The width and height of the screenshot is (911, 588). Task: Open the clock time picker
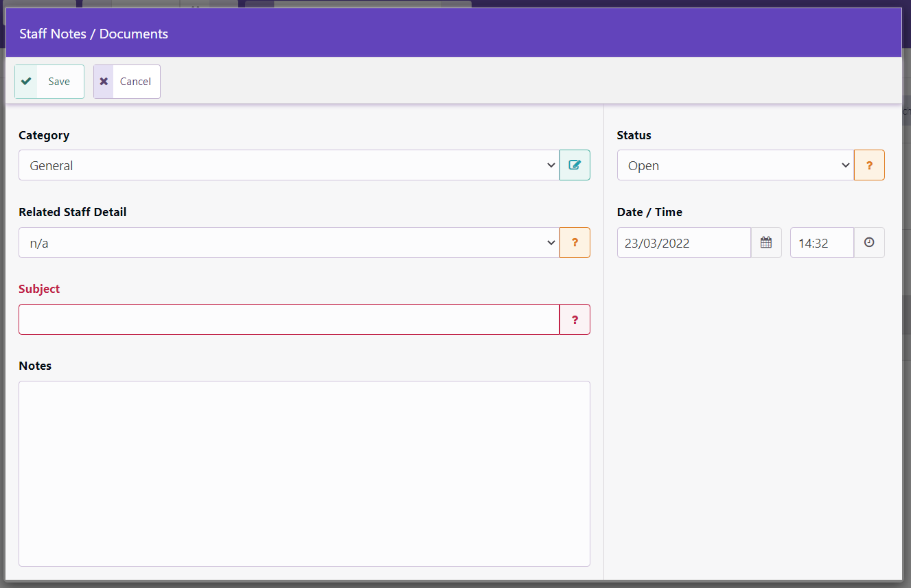click(x=869, y=242)
